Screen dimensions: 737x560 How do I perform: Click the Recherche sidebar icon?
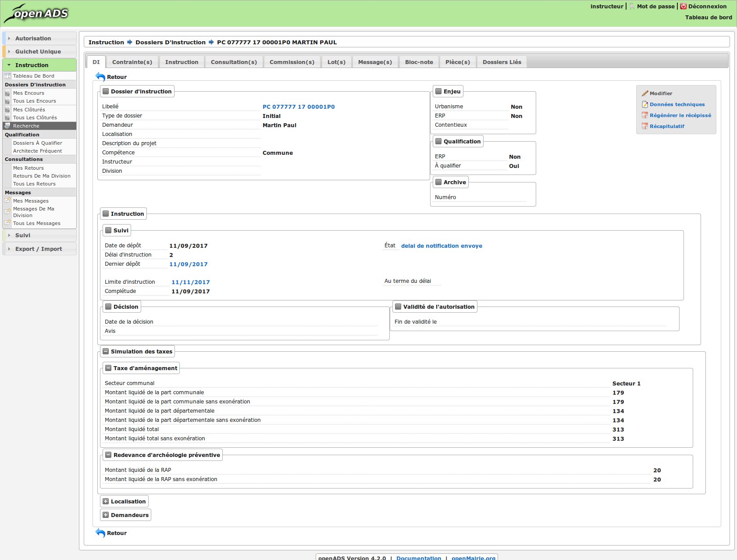click(x=7, y=126)
